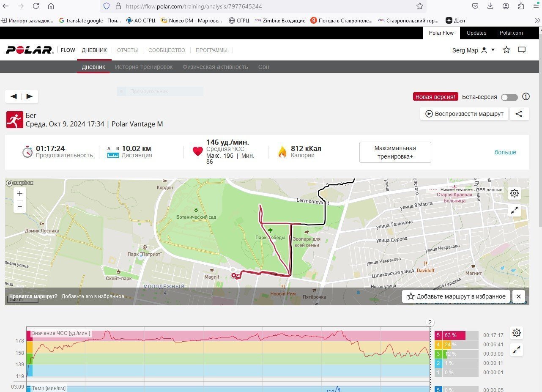Click the Дневник submenu tab

pos(93,67)
